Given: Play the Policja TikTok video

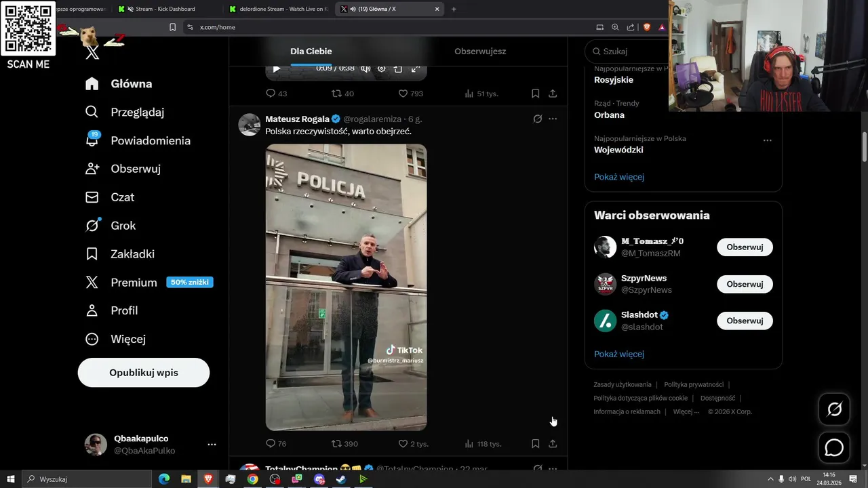Looking at the screenshot, I should click(x=346, y=287).
